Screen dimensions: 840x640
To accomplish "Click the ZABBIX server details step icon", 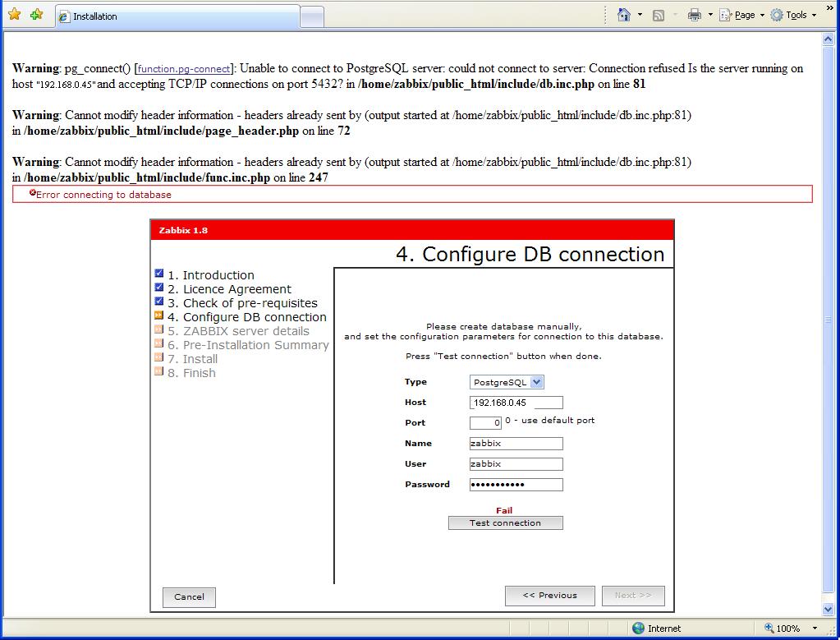I will 159,329.
